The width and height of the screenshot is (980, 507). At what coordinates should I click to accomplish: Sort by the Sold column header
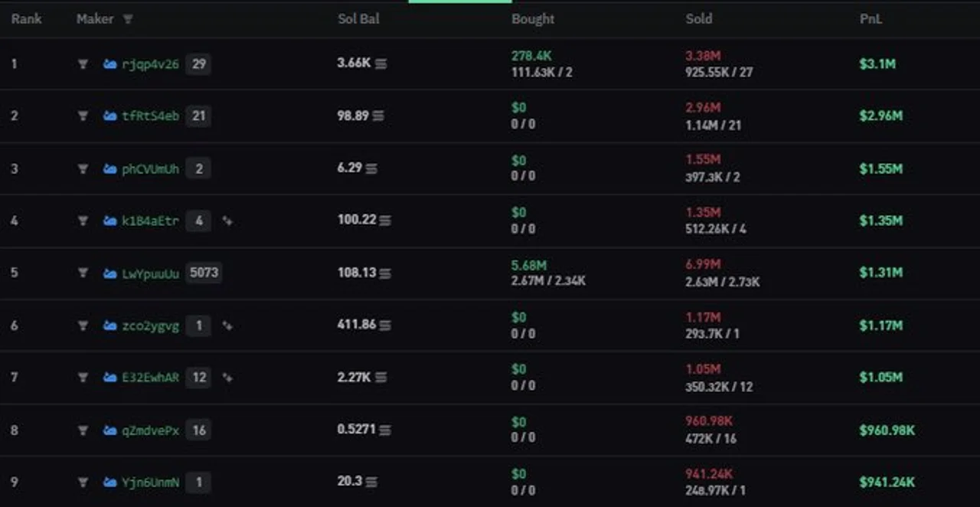698,19
